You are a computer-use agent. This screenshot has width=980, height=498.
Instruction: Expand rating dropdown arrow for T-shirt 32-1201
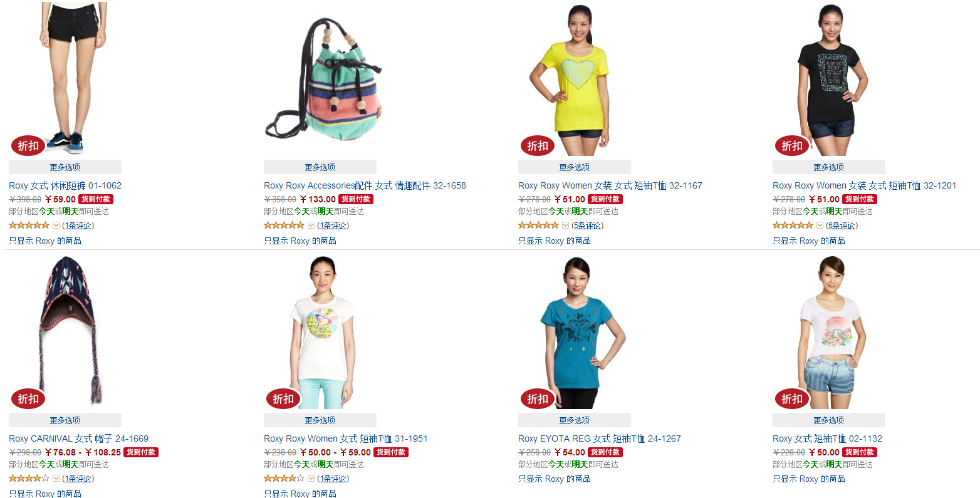pos(820,226)
